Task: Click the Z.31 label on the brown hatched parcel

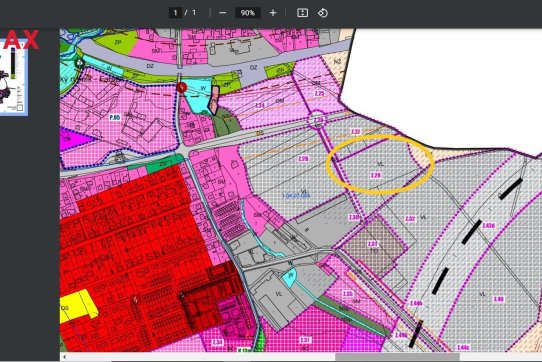Action: (x=373, y=244)
